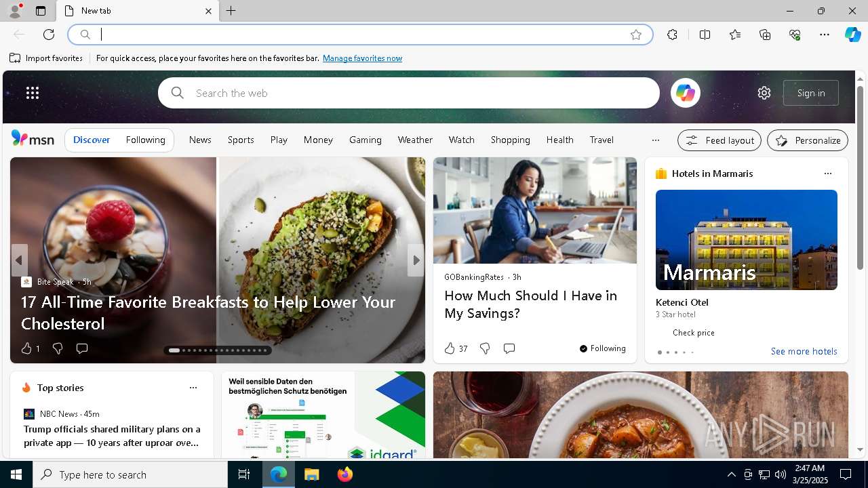Open File Explorer from taskbar
The image size is (868, 488).
311,474
